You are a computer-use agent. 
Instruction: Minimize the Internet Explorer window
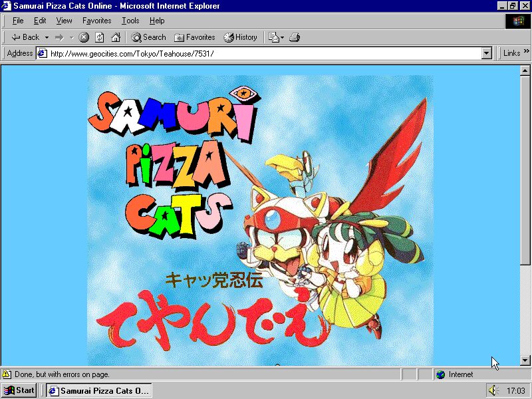(503, 6)
